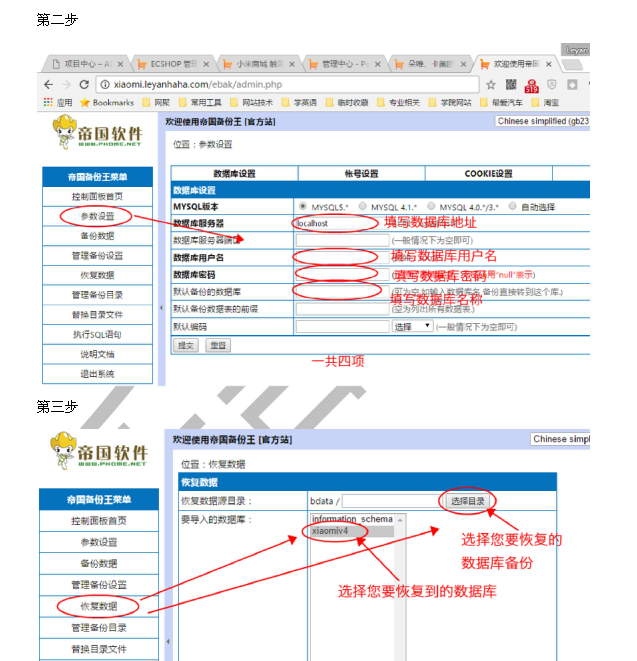Open the QR code extension icon
The image size is (637, 661).
tap(511, 84)
